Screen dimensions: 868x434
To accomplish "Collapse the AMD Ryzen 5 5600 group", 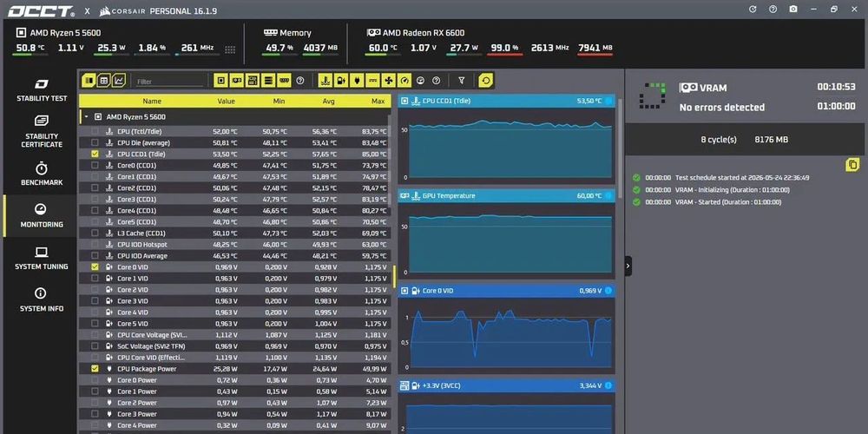I will [86, 117].
